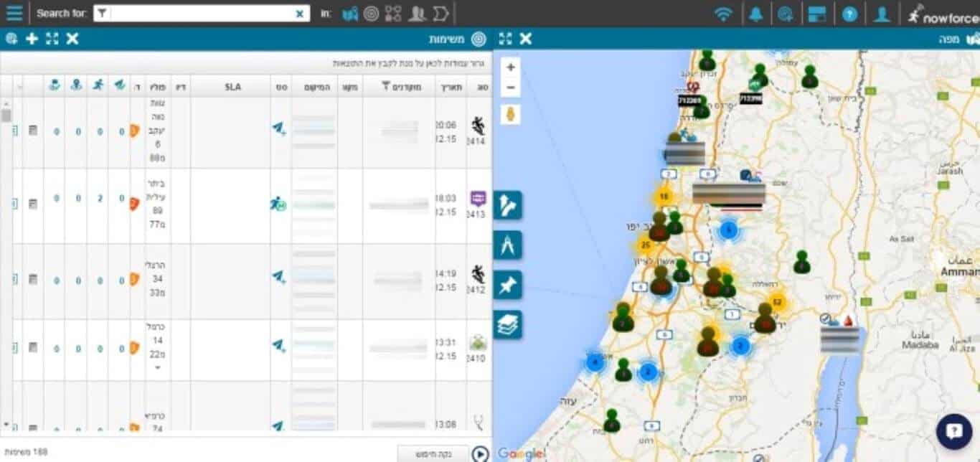
Task: Focus the Search for input field
Action: (202, 13)
